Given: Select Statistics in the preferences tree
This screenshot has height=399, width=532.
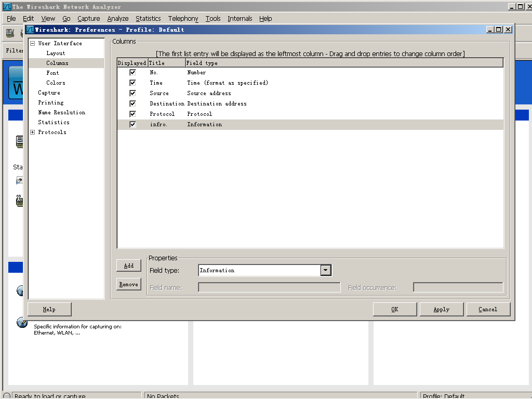Looking at the screenshot, I should 54,122.
